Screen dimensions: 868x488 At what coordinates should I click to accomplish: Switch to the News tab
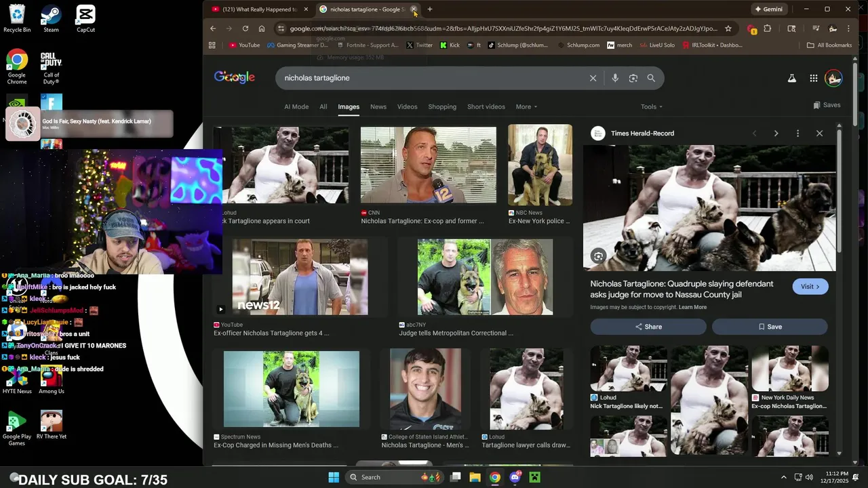(x=378, y=106)
